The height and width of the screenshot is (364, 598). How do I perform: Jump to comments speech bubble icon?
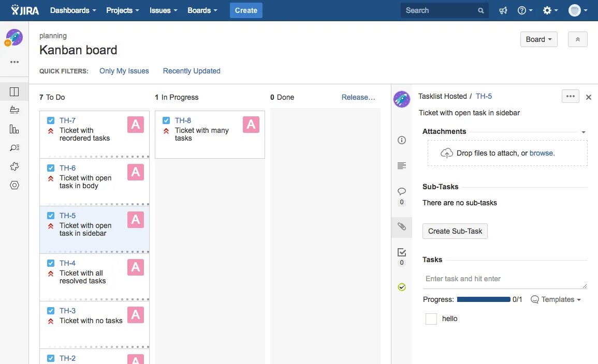402,191
